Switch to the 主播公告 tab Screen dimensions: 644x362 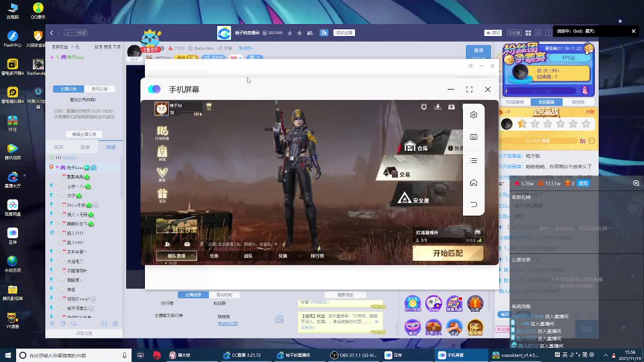pos(68,89)
